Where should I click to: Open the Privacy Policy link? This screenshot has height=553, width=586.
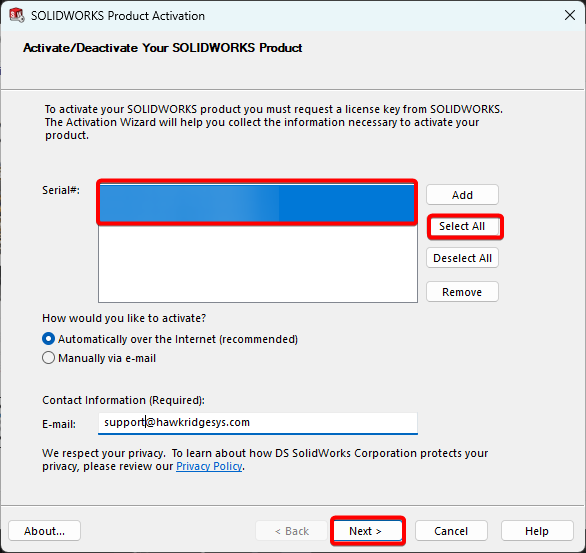pos(209,466)
